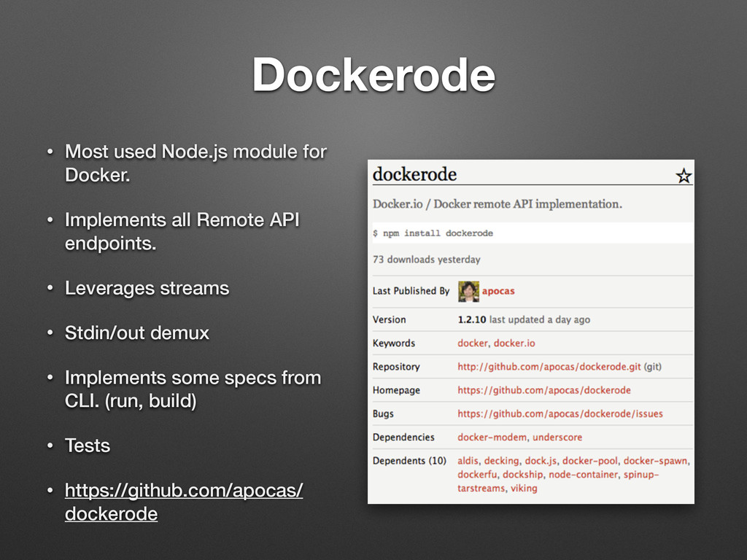Click the dockerode package heading
747x560 pixels.
[414, 174]
